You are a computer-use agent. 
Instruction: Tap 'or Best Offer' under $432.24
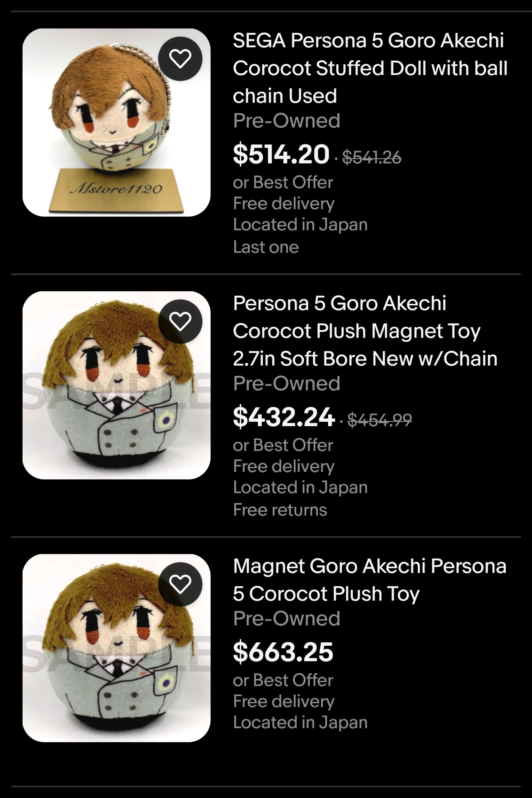pos(283,445)
